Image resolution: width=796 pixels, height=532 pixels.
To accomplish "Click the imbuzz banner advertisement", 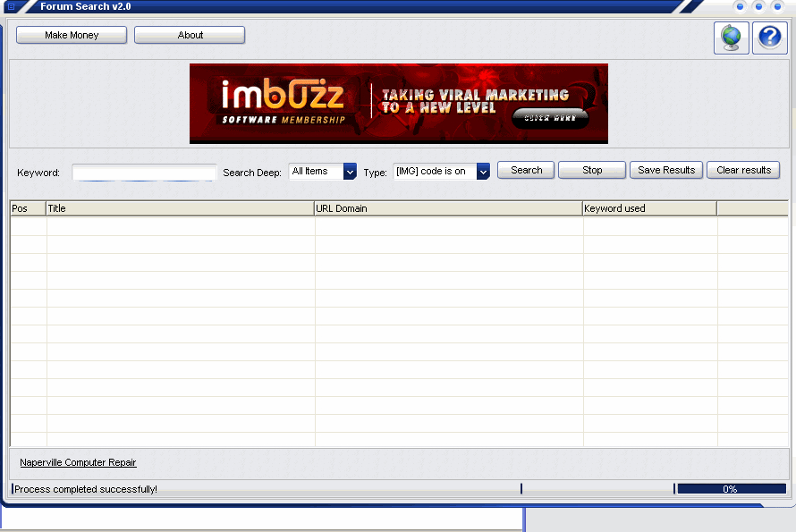I will [x=399, y=104].
